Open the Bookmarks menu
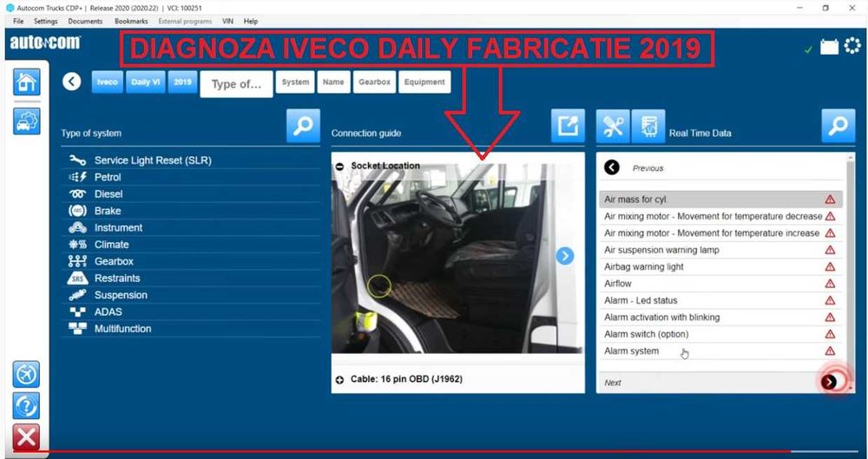This screenshot has height=459, width=868. (x=131, y=21)
